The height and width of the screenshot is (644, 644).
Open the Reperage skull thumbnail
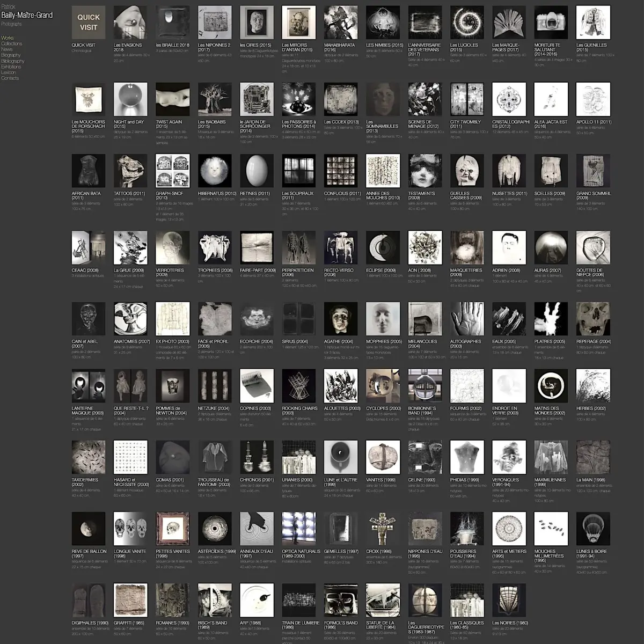(593, 319)
